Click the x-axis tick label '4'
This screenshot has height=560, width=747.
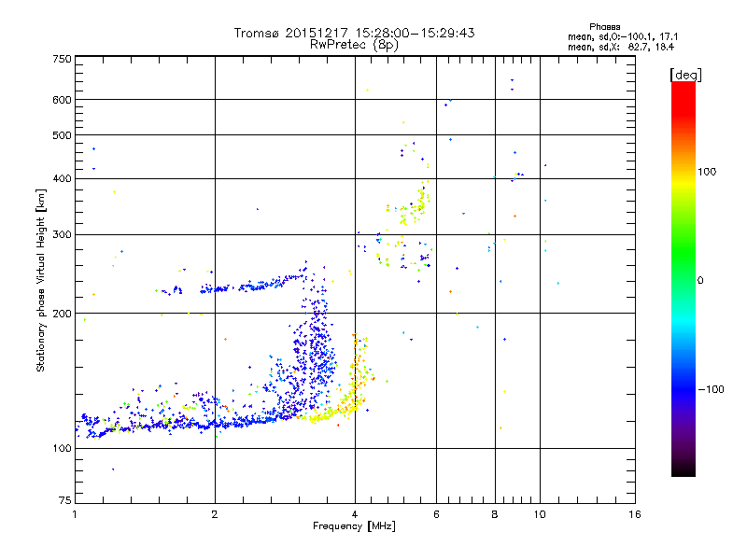[355, 514]
